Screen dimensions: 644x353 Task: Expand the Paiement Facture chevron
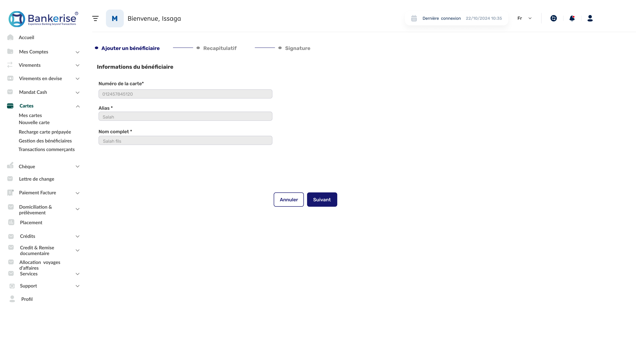tap(77, 193)
